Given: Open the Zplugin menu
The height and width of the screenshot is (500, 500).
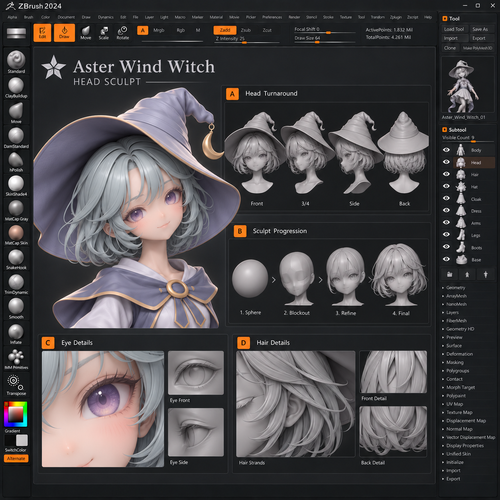Looking at the screenshot, I should tap(396, 17).
